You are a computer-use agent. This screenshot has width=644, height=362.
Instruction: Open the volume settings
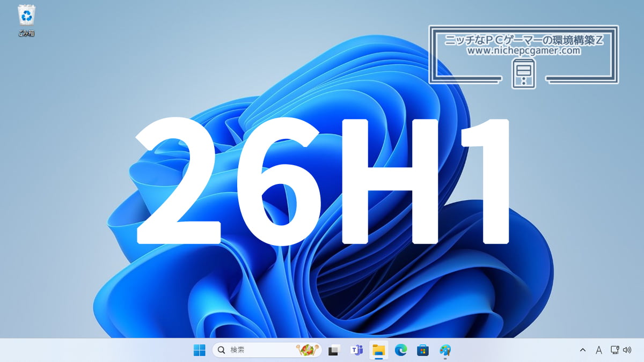click(627, 350)
